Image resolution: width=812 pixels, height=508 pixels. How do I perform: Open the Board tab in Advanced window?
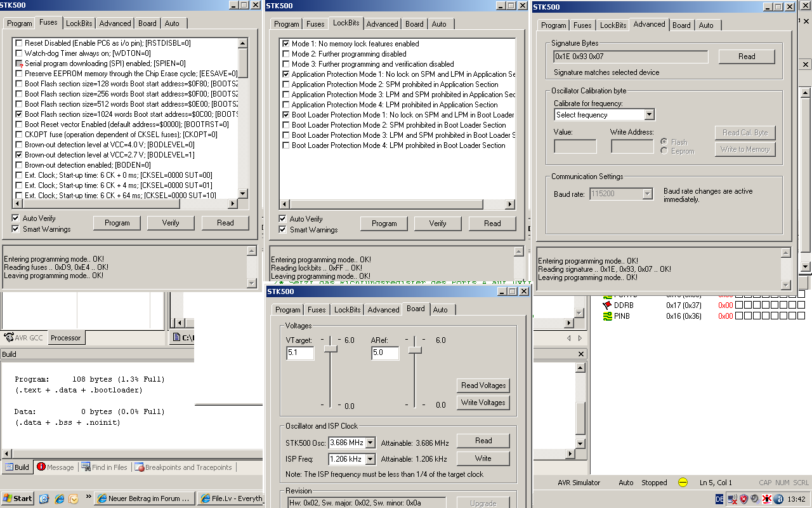(681, 25)
